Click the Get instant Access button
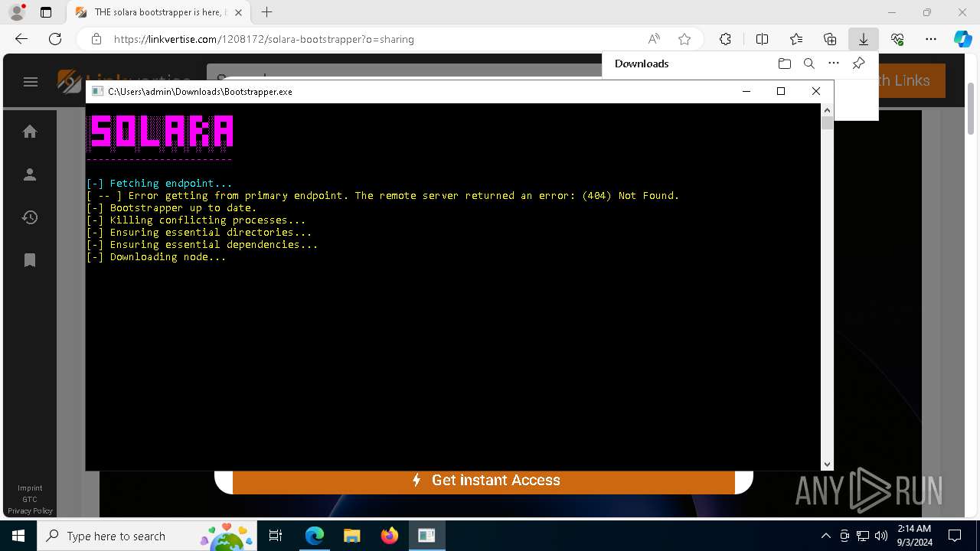980x551 pixels. tap(484, 481)
